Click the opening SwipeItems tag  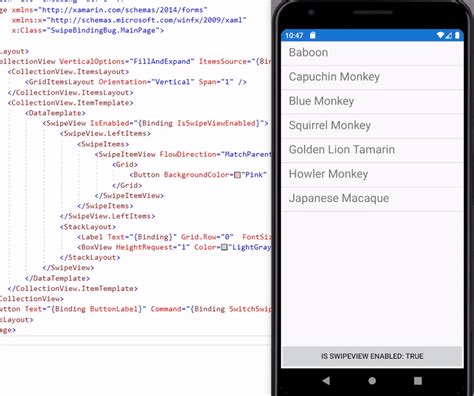click(x=103, y=144)
